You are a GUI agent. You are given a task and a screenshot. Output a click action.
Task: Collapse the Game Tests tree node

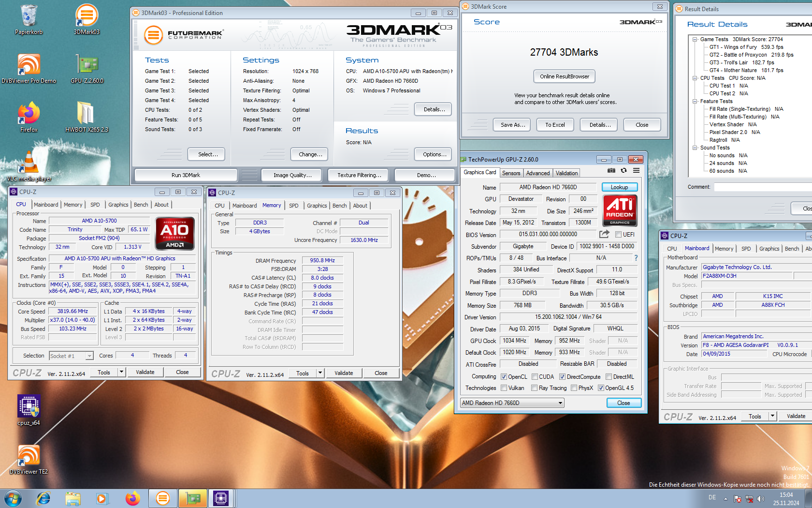[x=695, y=40]
